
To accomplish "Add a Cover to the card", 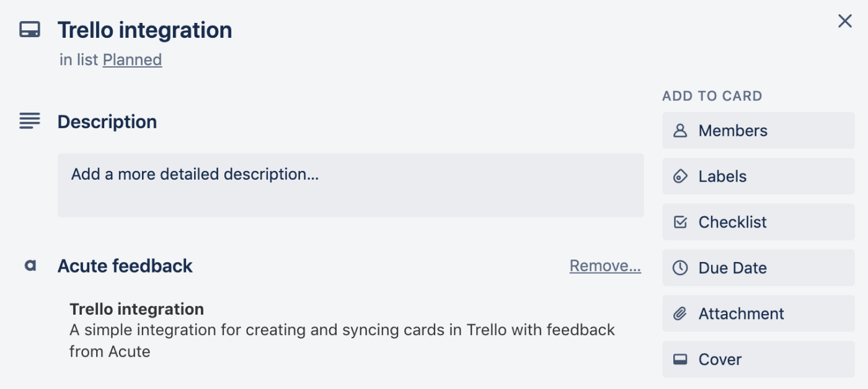I will tap(758, 359).
